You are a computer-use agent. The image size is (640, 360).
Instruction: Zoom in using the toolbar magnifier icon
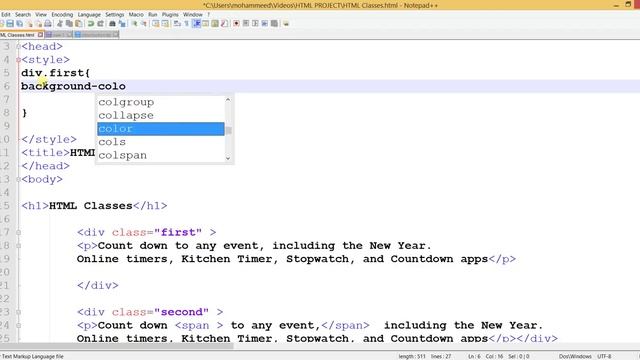tap(134, 24)
